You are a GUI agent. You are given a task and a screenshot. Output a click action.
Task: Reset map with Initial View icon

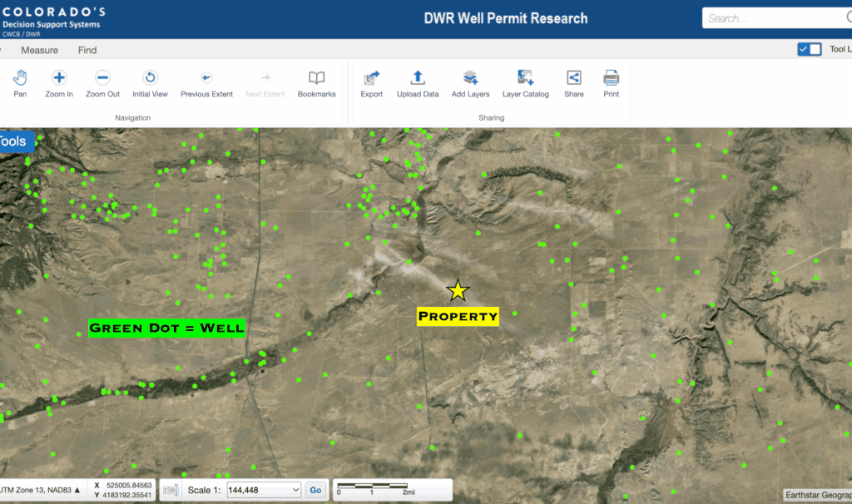[x=151, y=78]
